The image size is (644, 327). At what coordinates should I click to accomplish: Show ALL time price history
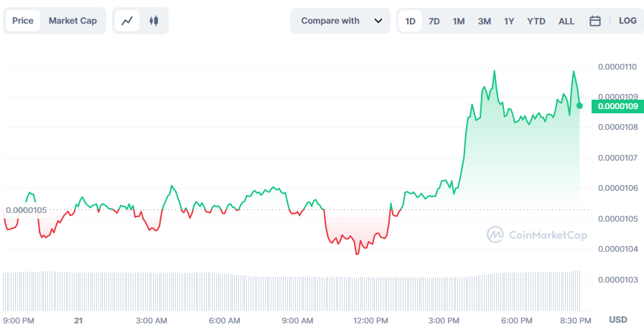pyautogui.click(x=566, y=21)
